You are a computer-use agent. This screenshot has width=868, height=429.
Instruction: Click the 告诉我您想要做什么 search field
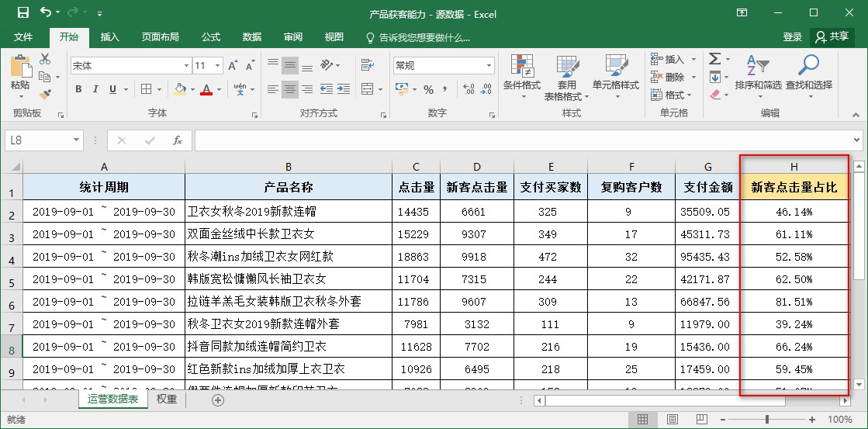point(418,38)
